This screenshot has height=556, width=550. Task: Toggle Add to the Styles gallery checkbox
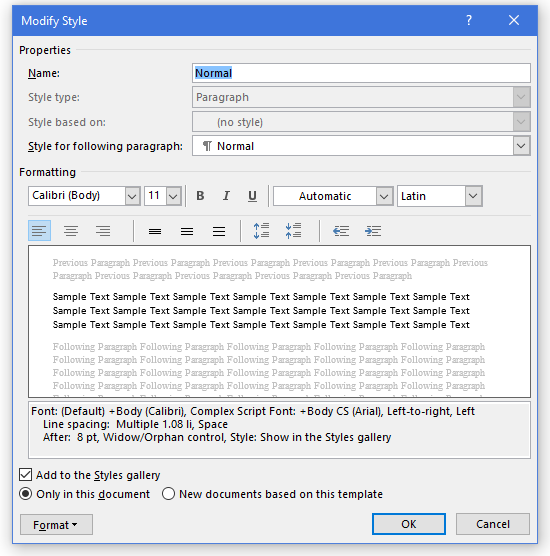coord(26,475)
